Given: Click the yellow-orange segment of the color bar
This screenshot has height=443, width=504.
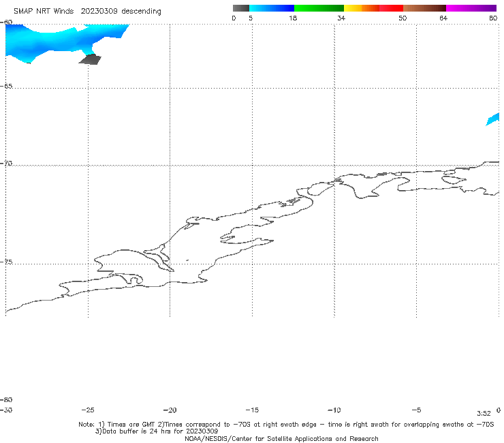Looking at the screenshot, I should [x=362, y=8].
